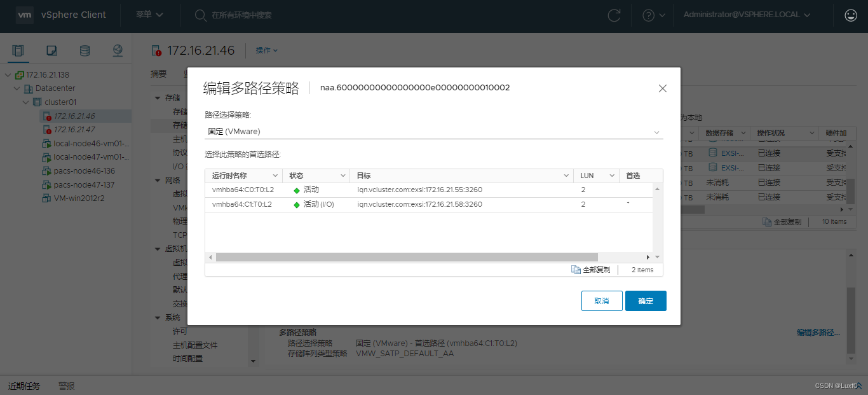Collapse the 网络 settings section
Viewport: 868px width, 395px height.
(158, 181)
